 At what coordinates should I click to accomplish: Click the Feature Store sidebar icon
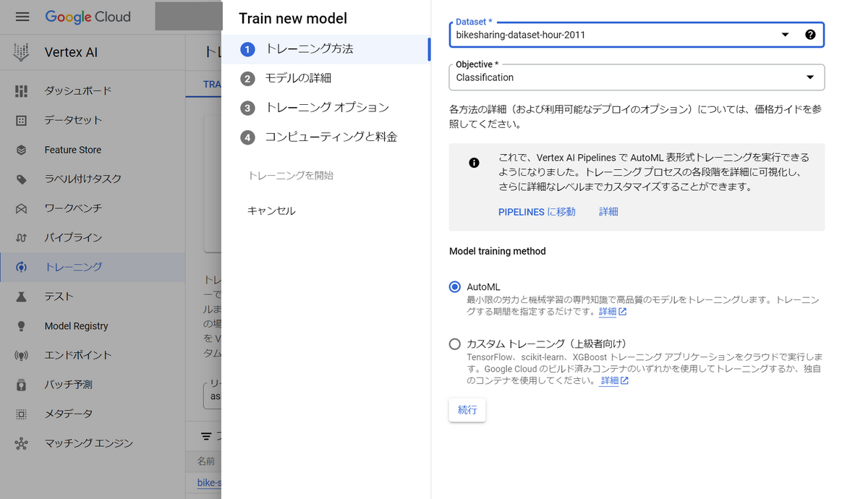(x=21, y=150)
